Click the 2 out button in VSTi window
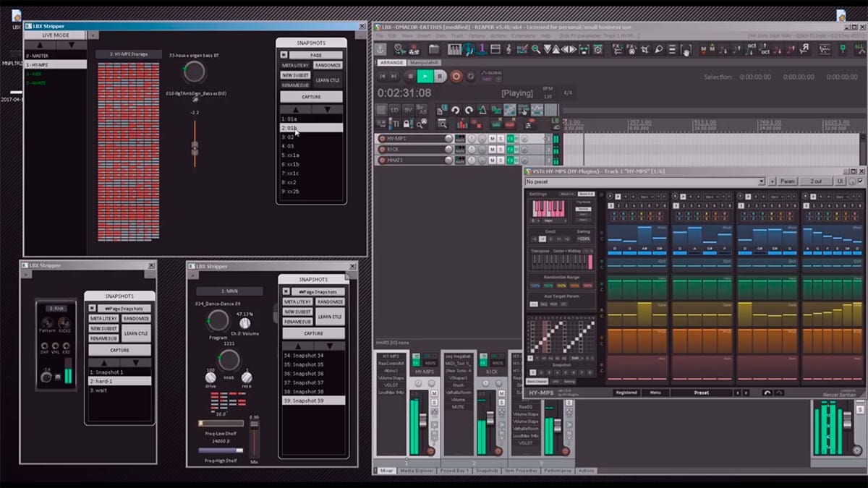Image resolution: width=868 pixels, height=488 pixels. pos(816,181)
